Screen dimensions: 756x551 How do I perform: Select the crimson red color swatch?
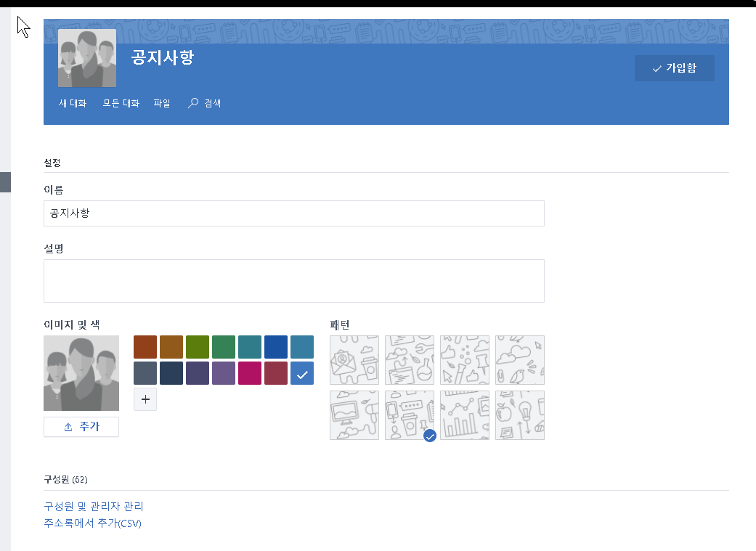point(276,373)
